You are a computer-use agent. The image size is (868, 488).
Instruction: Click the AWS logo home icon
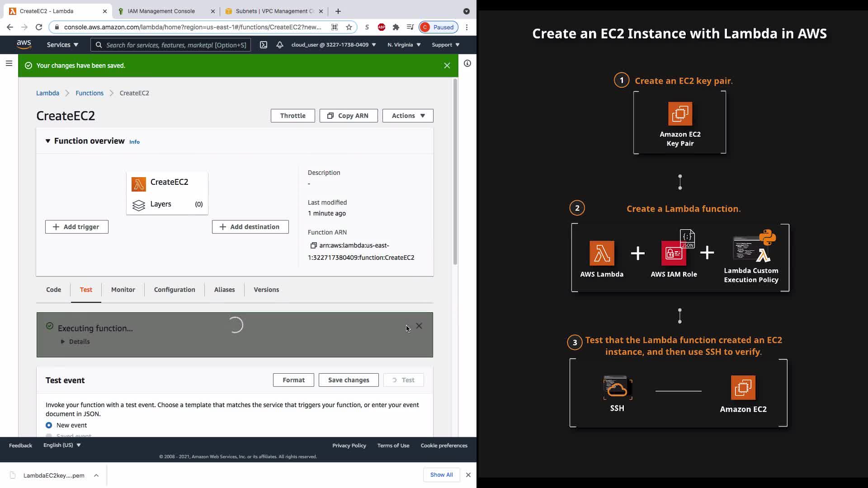point(24,44)
